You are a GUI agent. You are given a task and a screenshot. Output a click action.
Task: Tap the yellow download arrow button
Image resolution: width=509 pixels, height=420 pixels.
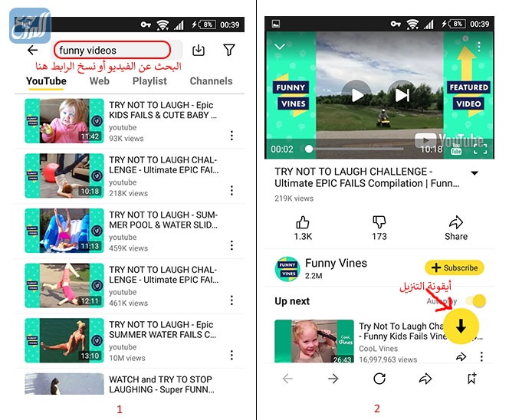[x=460, y=325]
